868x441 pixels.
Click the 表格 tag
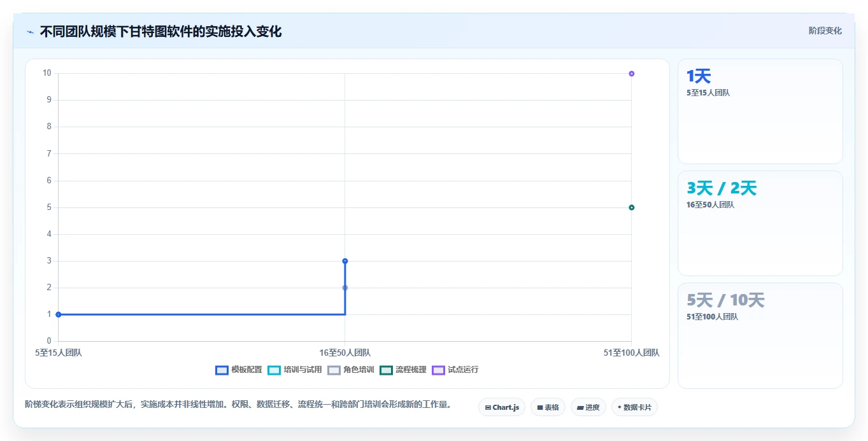(x=548, y=407)
